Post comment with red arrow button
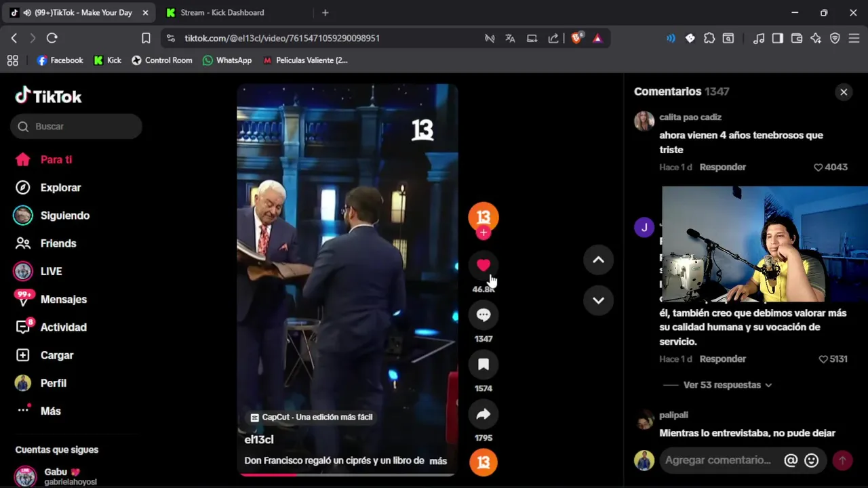This screenshot has width=868, height=488. tap(842, 460)
